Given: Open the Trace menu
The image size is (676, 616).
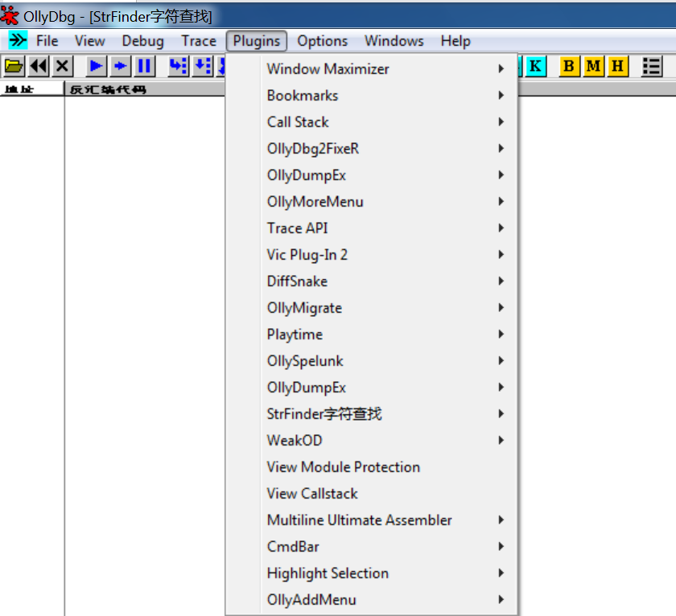Looking at the screenshot, I should (x=199, y=41).
